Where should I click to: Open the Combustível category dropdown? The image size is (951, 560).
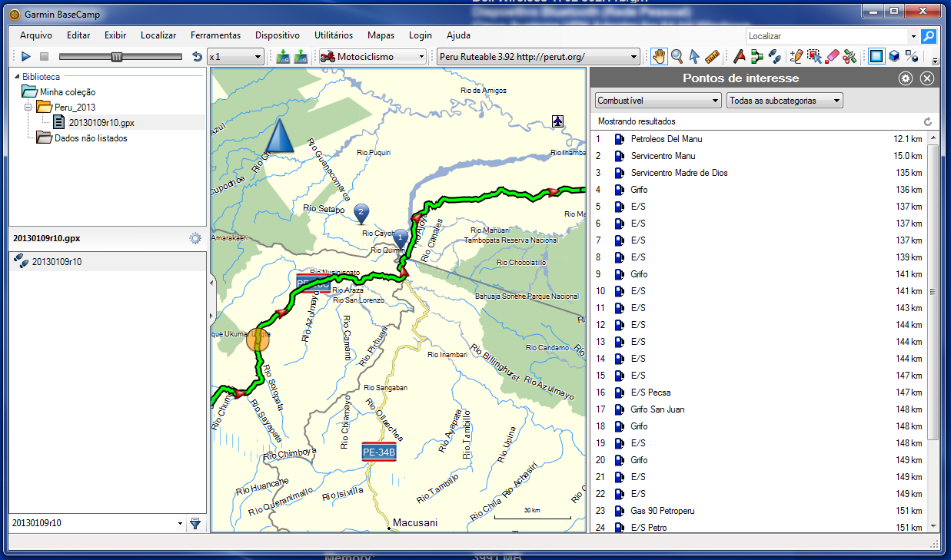[x=658, y=101]
